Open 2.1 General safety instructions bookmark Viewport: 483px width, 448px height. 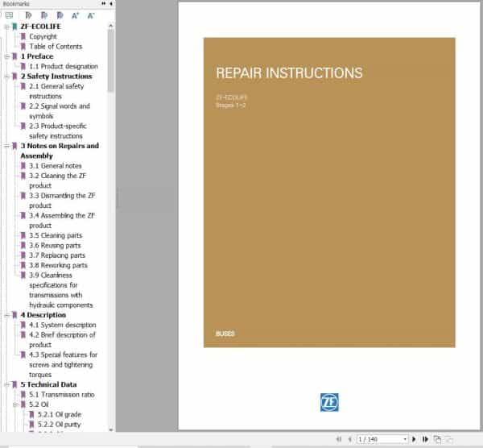56,91
